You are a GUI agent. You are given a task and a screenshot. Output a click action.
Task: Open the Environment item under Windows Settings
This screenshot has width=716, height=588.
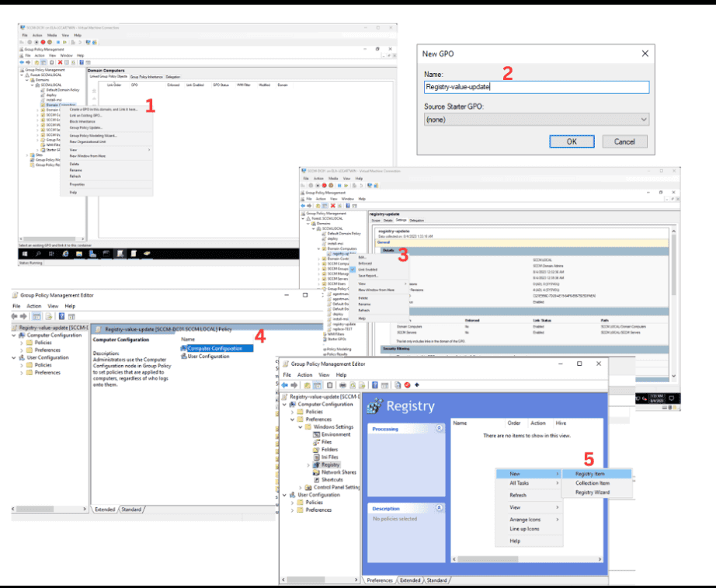click(337, 434)
